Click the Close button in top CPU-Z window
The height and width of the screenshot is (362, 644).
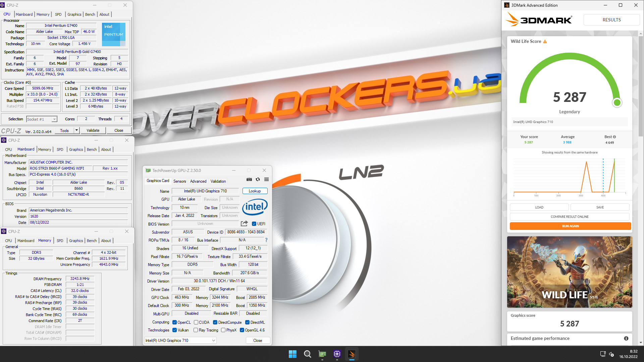tap(119, 130)
